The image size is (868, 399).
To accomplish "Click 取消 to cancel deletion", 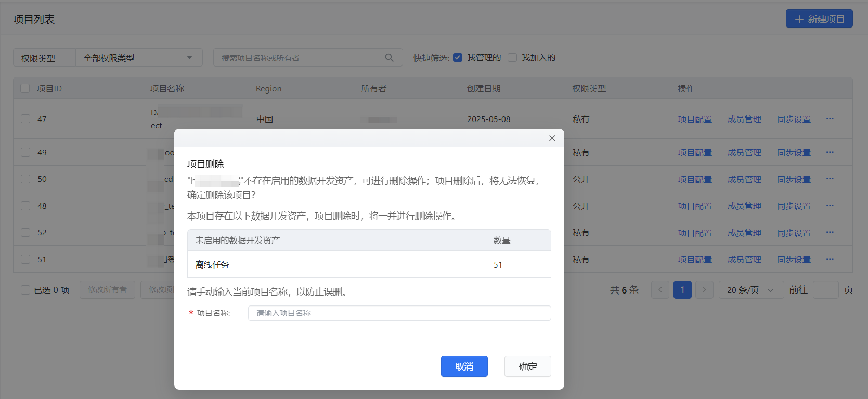I will 464,366.
